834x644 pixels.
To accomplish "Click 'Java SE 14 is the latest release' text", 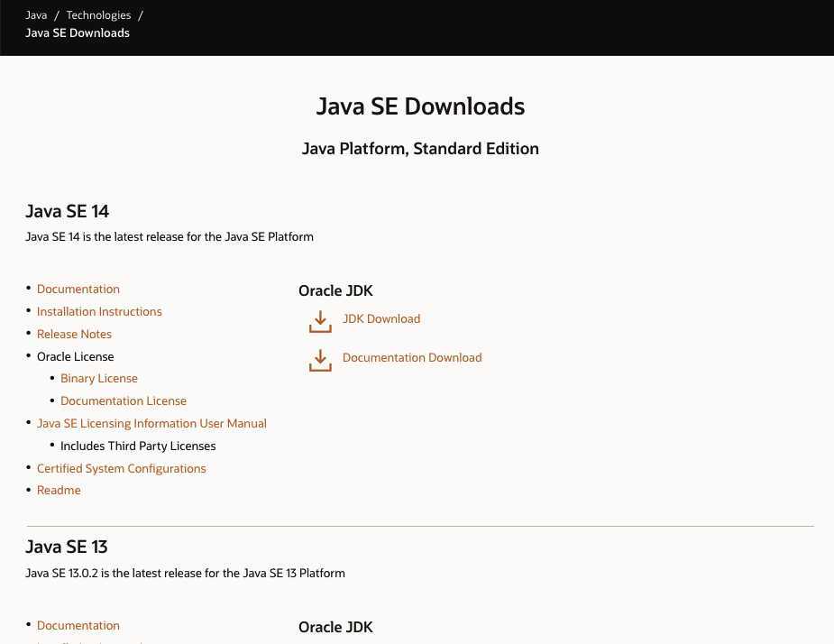I will click(170, 236).
